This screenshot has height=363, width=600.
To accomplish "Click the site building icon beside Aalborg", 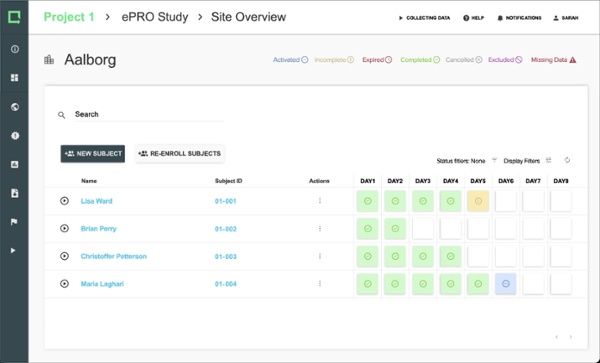I will point(49,60).
